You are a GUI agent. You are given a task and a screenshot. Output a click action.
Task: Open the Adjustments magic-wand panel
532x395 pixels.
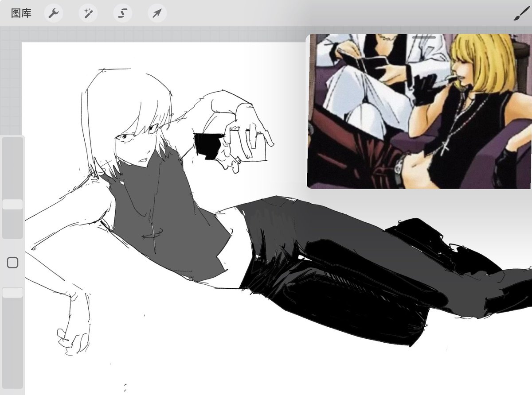click(x=88, y=13)
